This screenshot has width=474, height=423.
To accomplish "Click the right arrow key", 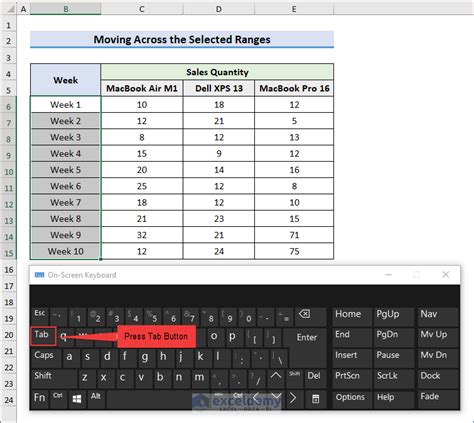I will pos(293,399).
